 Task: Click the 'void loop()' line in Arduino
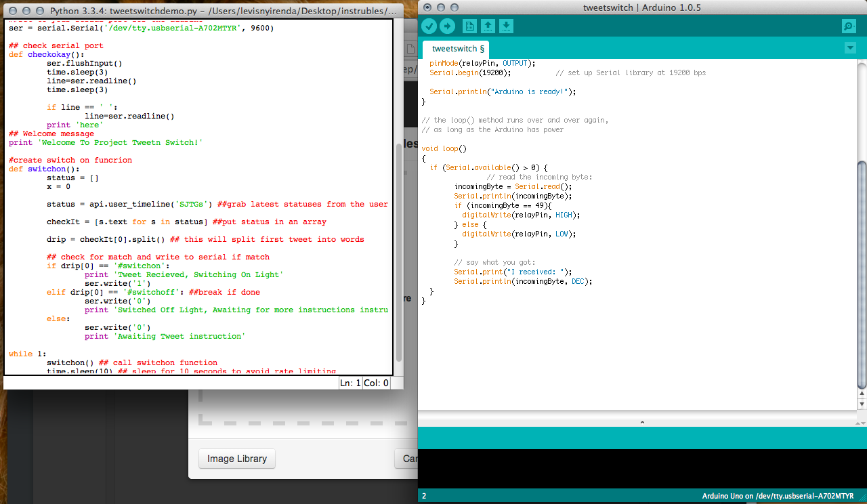pos(443,148)
